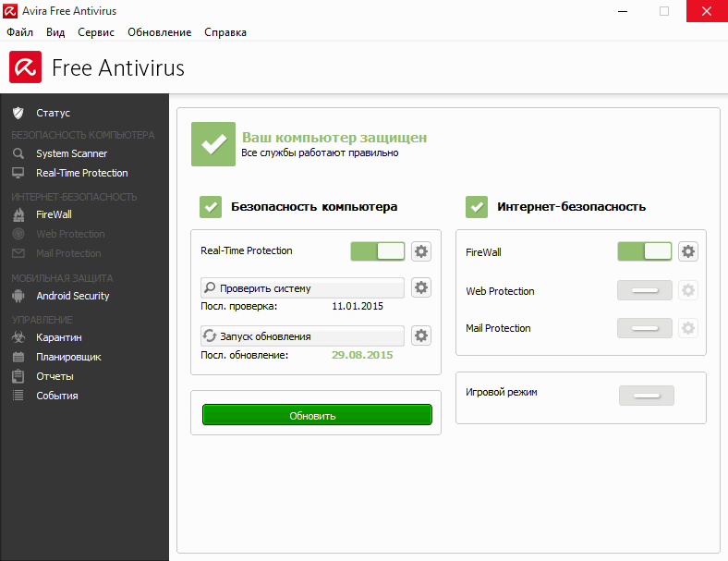Open Real-Time Protection gear settings
The image size is (728, 561).
coord(421,251)
